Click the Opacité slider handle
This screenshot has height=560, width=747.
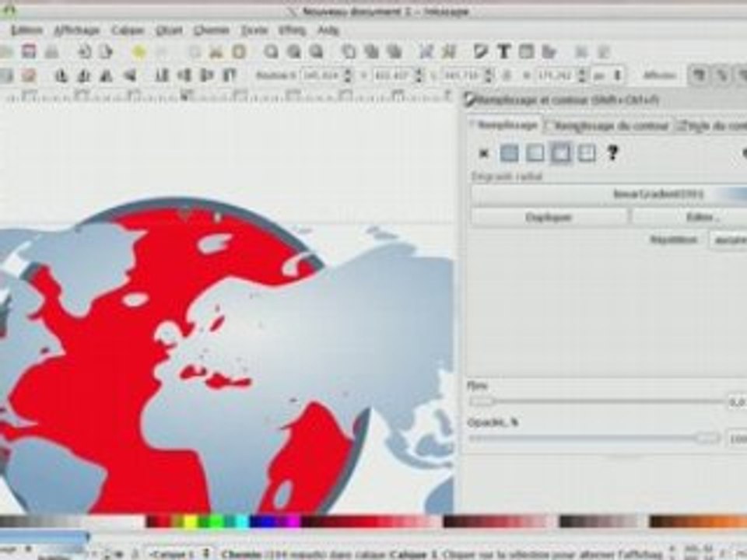pyautogui.click(x=707, y=438)
